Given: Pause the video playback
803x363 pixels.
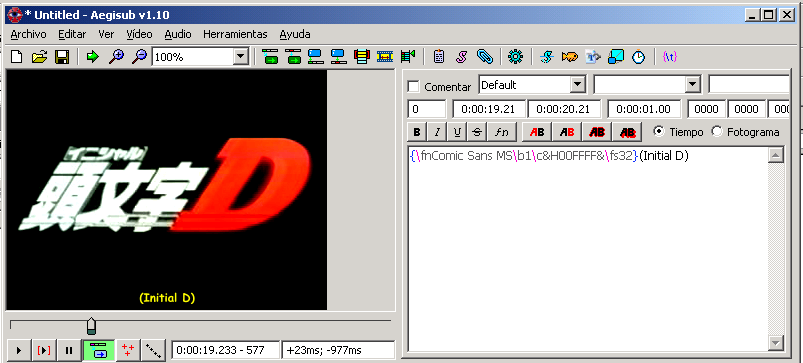Looking at the screenshot, I should (69, 350).
